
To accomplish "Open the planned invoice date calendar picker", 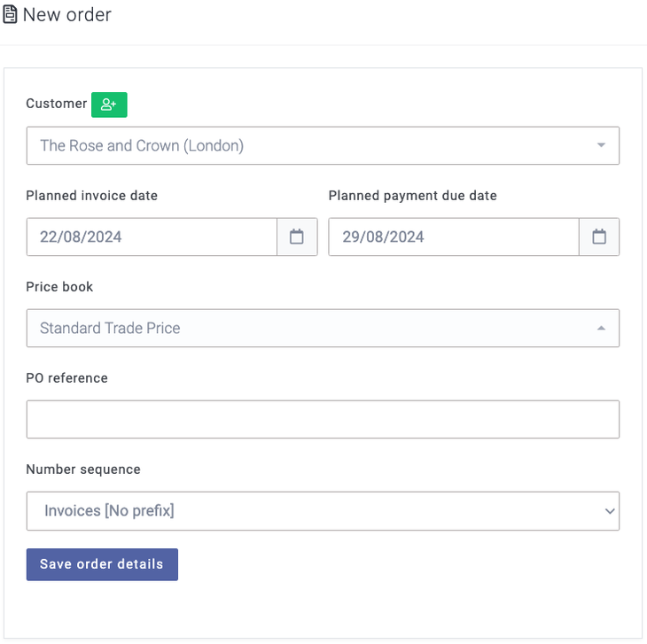I will (297, 237).
